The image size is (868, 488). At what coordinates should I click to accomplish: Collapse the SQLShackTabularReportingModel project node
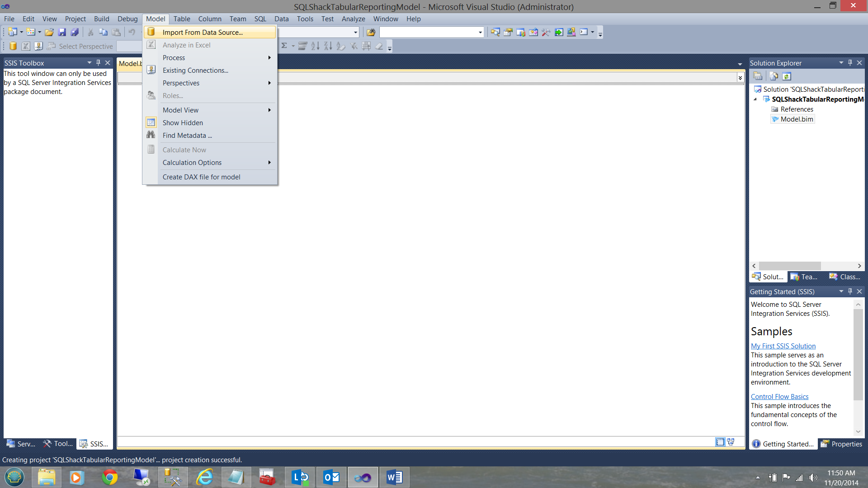tap(755, 99)
